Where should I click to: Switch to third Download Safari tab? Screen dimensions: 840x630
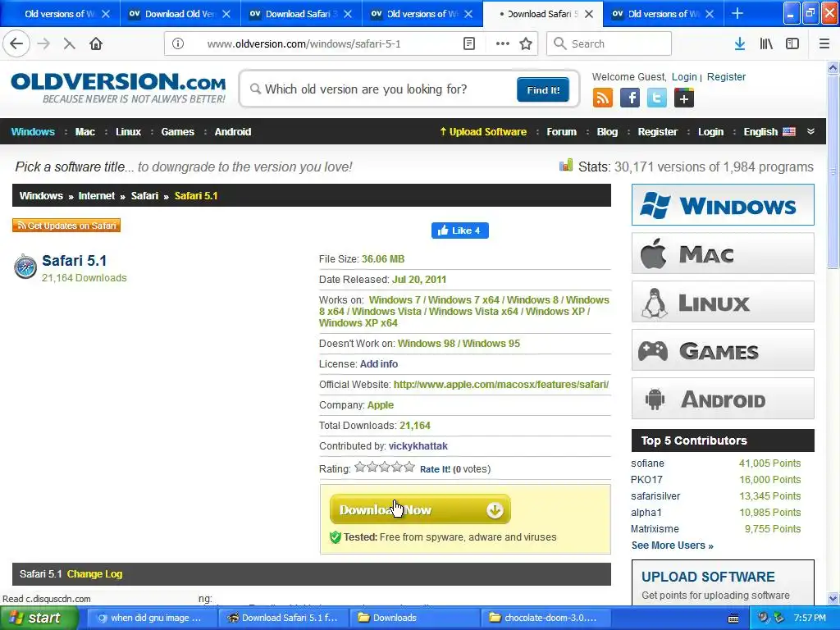[302, 14]
